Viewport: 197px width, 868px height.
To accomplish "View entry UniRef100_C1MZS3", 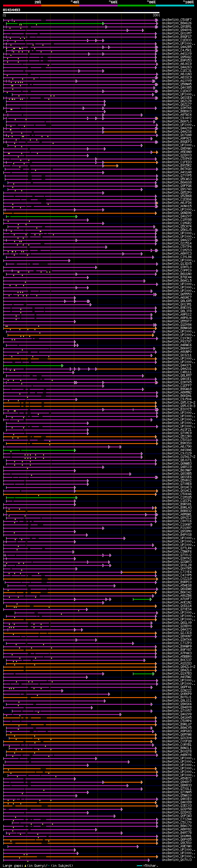I will [x=177, y=250].
